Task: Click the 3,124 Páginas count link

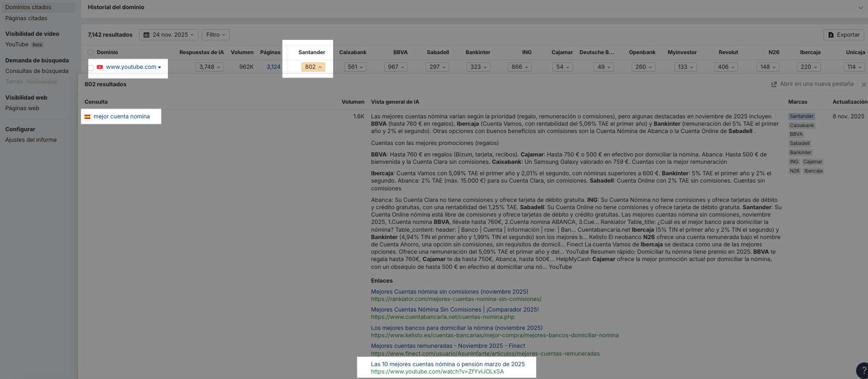Action: pos(273,67)
